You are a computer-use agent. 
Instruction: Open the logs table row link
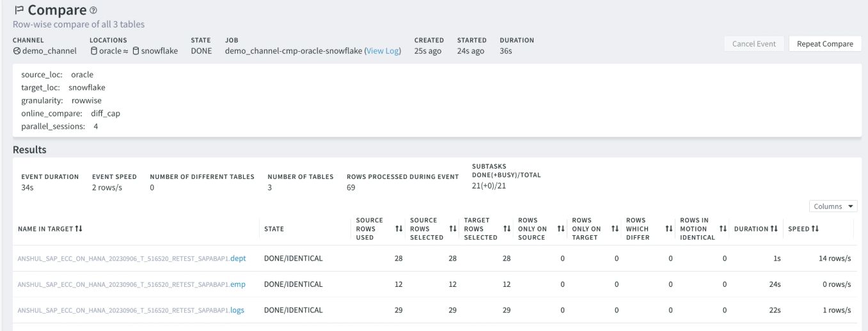click(237, 311)
